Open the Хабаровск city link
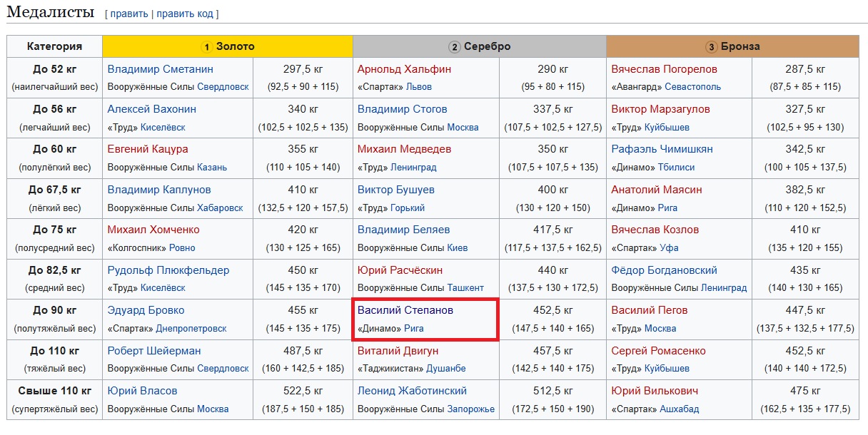The image size is (868, 435). (220, 208)
